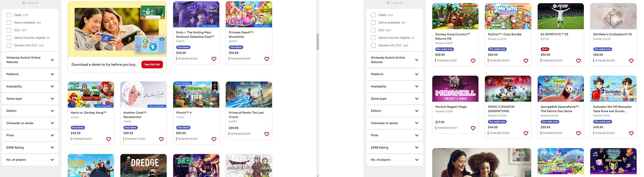This screenshot has height=177, width=644.
Task: Click the $39.99 price on Prince of Persia
Action: (x=233, y=128)
